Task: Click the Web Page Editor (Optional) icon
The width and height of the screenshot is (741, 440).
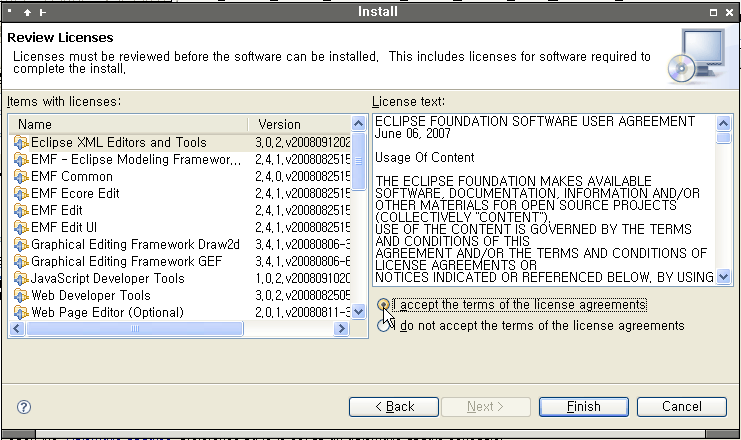Action: (x=21, y=312)
